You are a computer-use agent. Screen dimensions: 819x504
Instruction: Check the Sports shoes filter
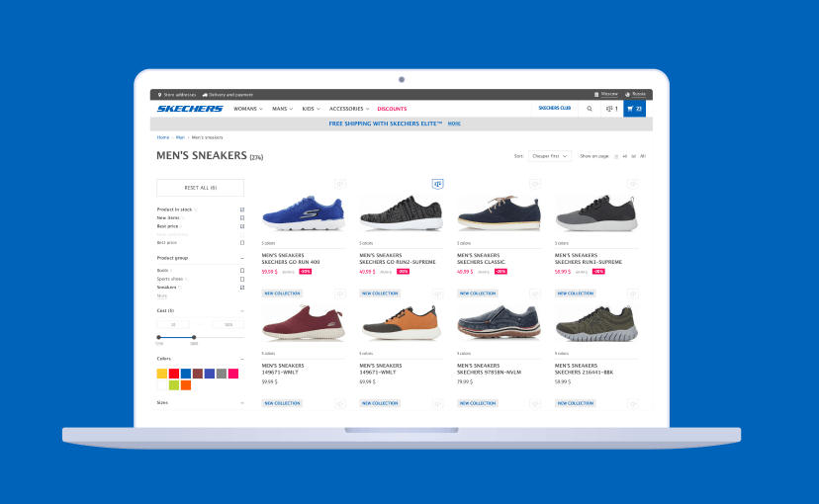242,279
